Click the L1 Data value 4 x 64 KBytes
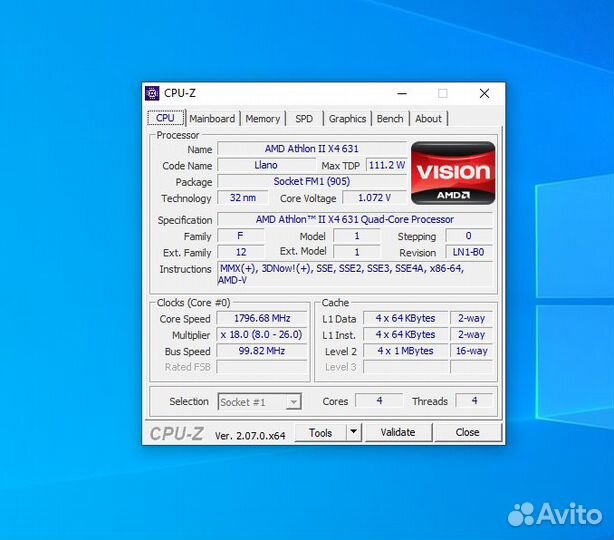 406,318
